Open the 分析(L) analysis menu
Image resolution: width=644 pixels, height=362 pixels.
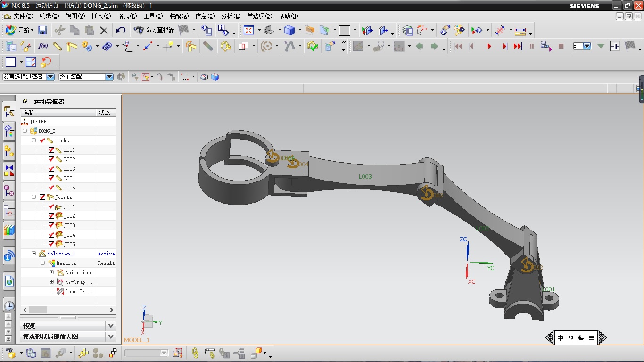231,16
